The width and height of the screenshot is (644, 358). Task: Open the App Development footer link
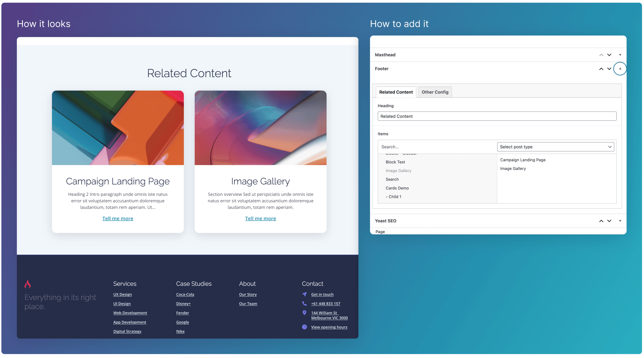(x=130, y=322)
